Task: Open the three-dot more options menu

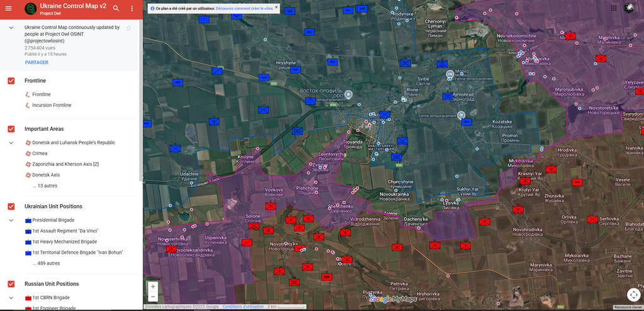Action: pyautogui.click(x=132, y=9)
